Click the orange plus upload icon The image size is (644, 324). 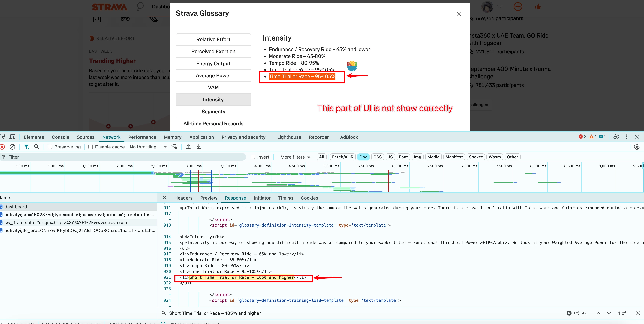tap(518, 7)
